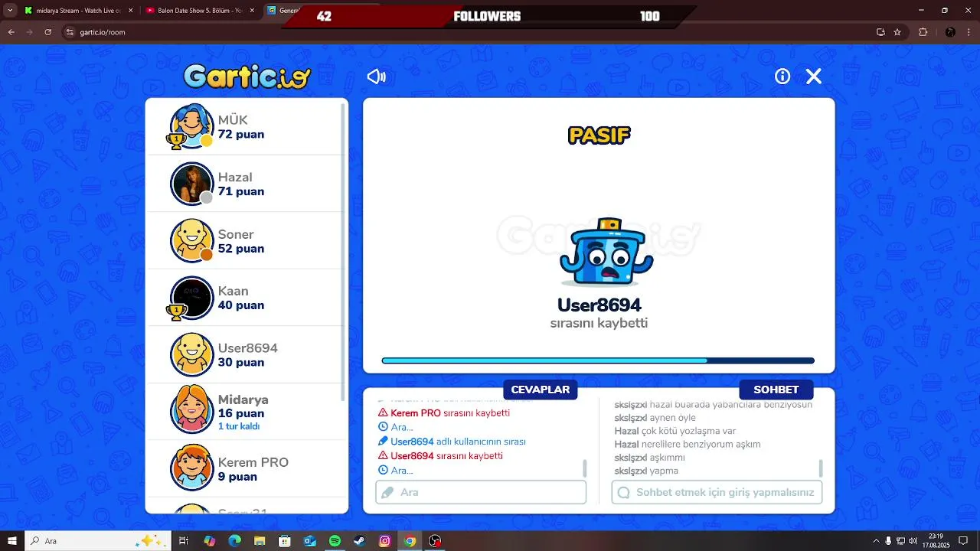Click the blue character mascot image

606,253
